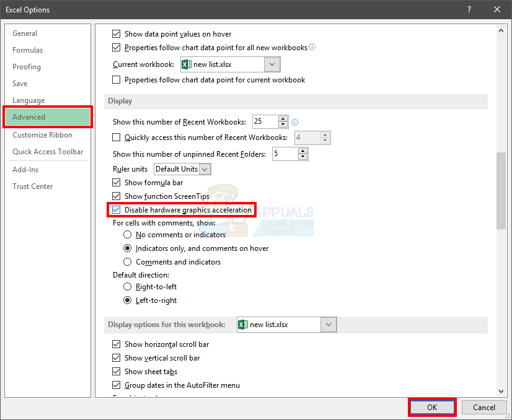Open Quick Access Toolbar category
Screen dimensions: 512x420
[x=48, y=151]
